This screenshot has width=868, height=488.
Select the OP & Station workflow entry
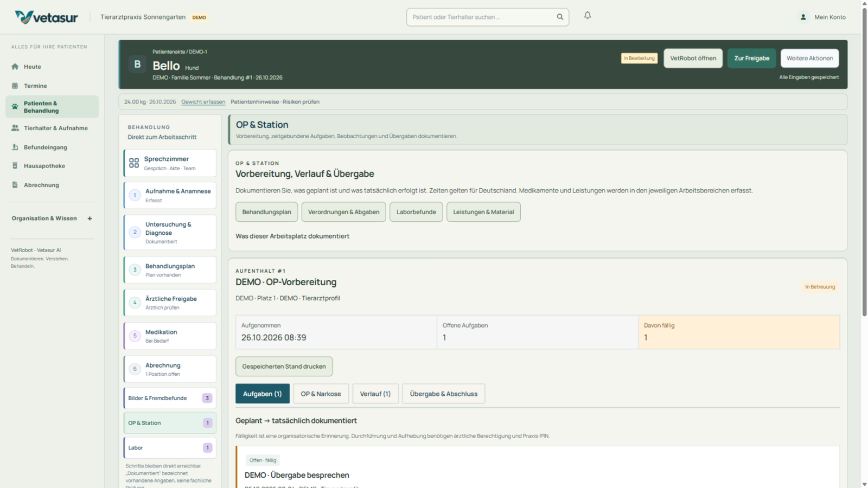click(x=170, y=423)
